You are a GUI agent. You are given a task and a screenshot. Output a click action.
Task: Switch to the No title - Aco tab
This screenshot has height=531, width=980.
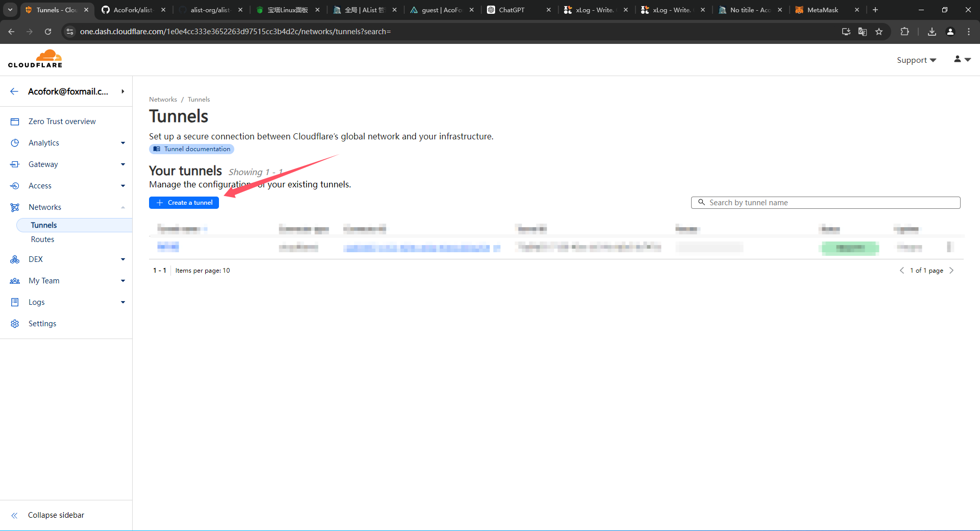pyautogui.click(x=750, y=10)
